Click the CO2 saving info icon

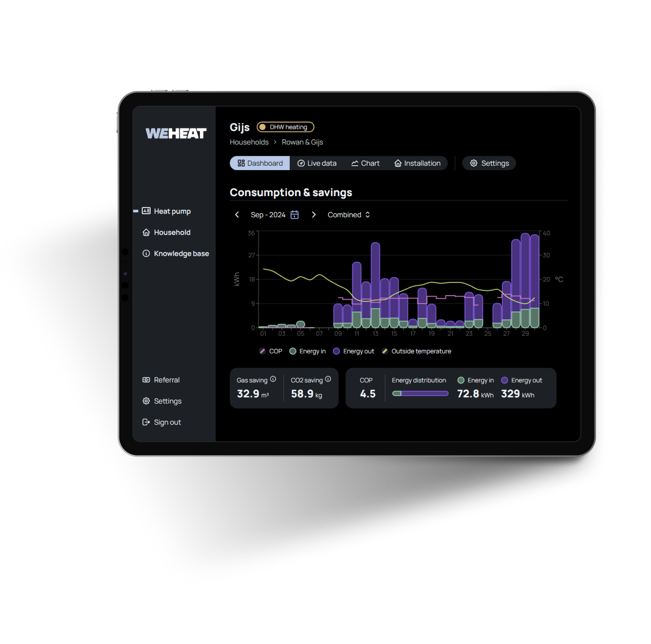point(328,379)
